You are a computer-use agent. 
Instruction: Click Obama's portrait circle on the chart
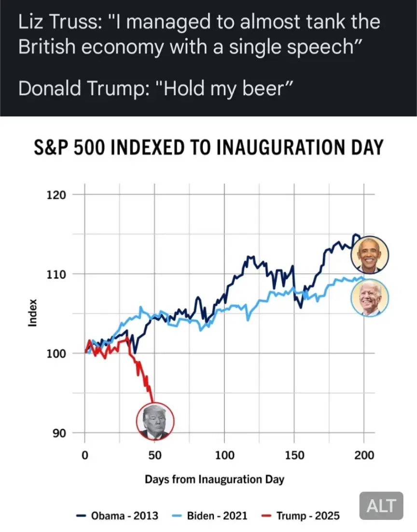point(370,255)
